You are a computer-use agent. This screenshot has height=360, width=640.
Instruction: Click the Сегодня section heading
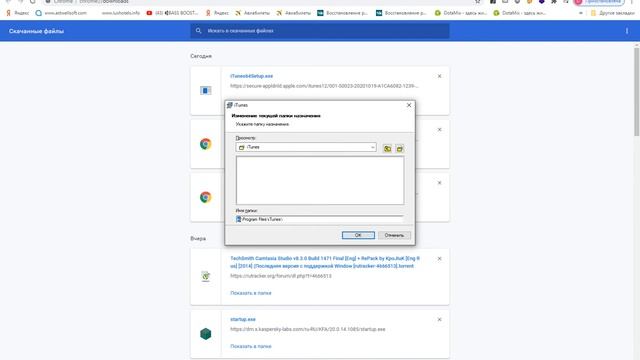click(201, 56)
